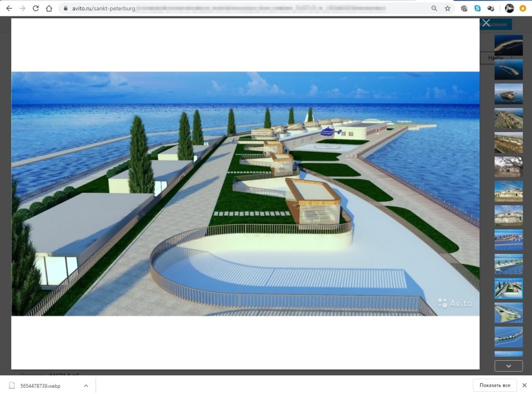
Task: Click the browser back arrow
Action: (x=9, y=8)
